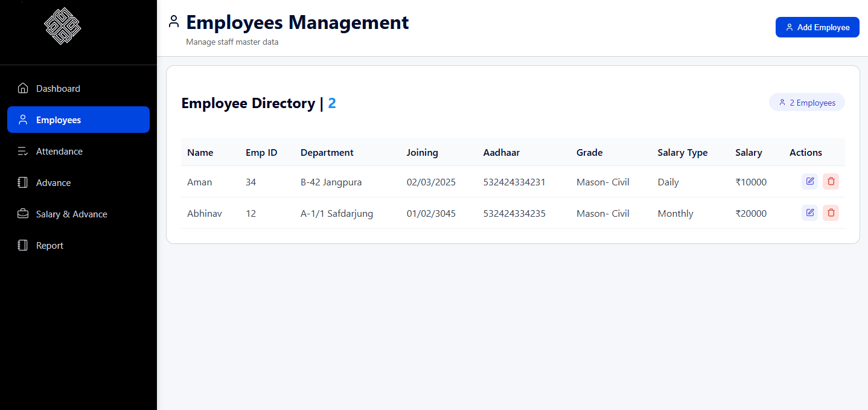Open Attendance via its list icon
This screenshot has height=410, width=868.
click(x=22, y=151)
